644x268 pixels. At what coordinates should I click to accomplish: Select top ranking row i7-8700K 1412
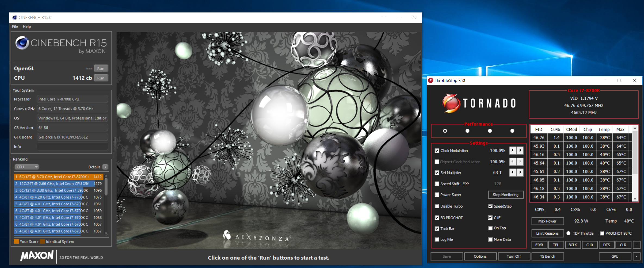[x=58, y=177]
